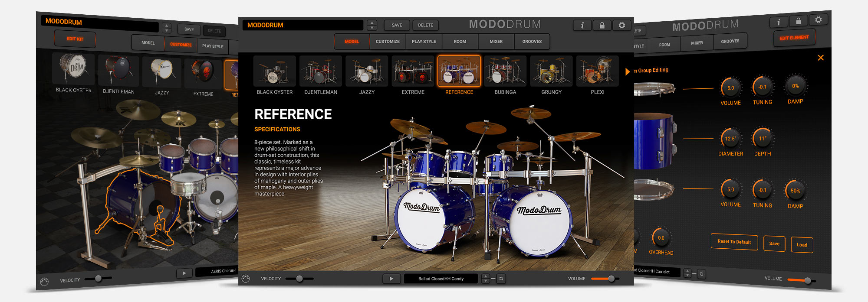Click DELETE button in left window

coord(214,31)
